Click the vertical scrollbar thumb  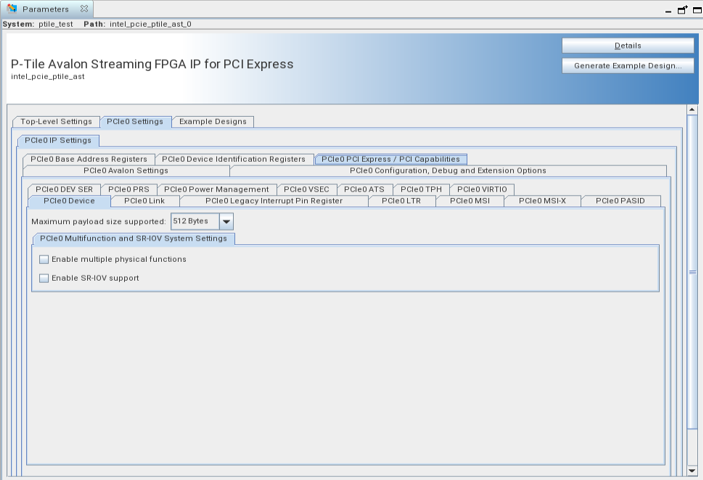pos(692,272)
